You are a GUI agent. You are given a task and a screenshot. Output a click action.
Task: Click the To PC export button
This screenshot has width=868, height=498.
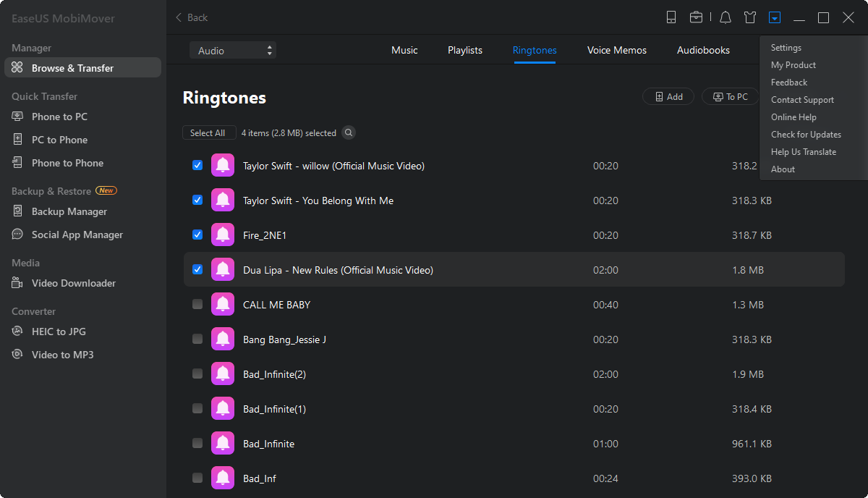tap(730, 96)
